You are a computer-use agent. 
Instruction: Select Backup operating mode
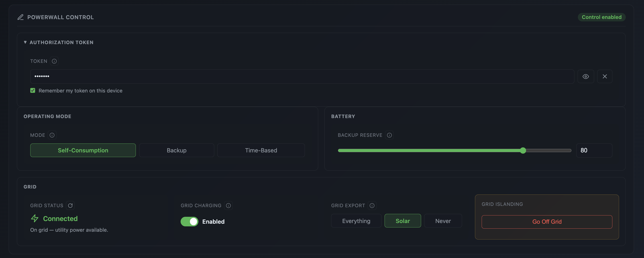click(x=177, y=150)
